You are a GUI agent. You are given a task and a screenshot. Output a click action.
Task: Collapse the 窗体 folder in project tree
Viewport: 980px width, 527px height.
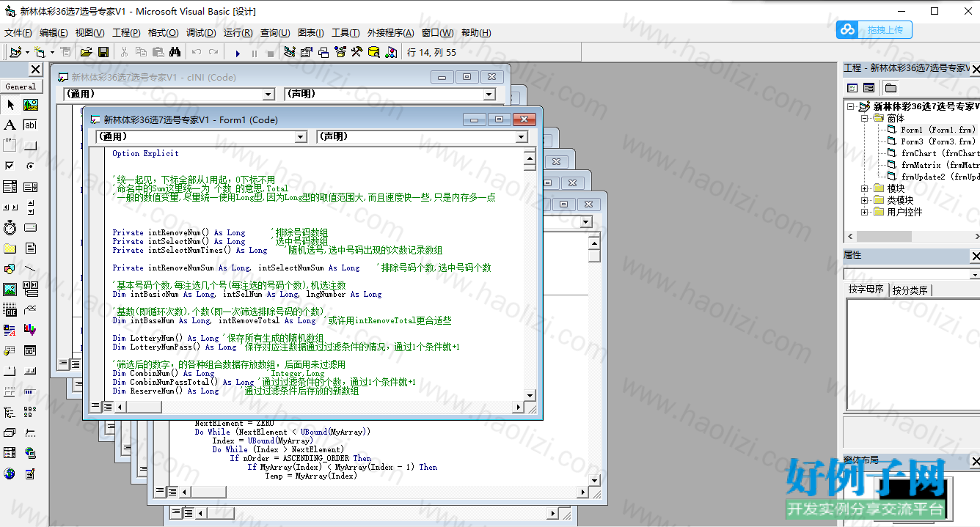click(x=865, y=118)
